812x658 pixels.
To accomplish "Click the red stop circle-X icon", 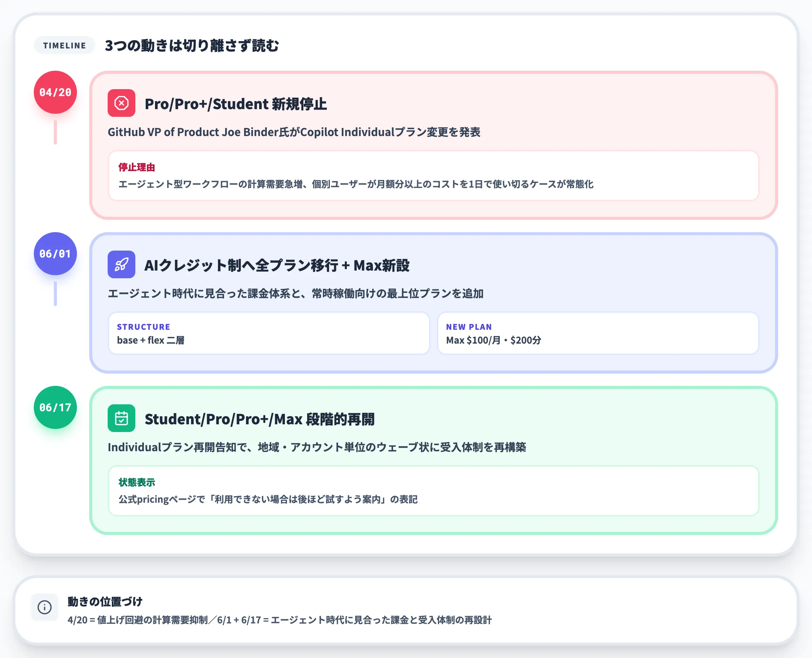I will click(x=121, y=103).
